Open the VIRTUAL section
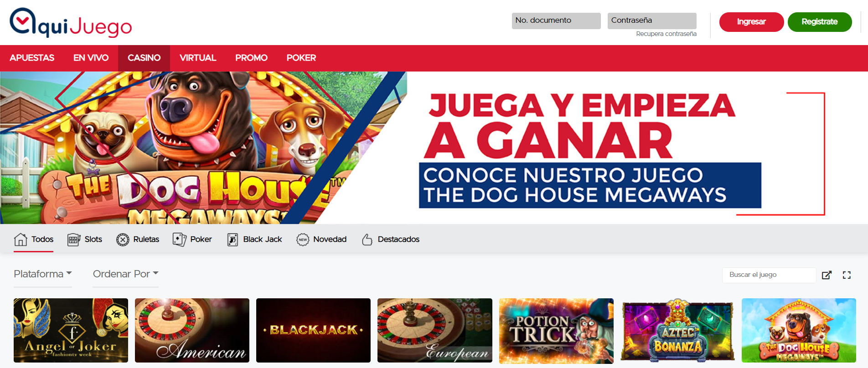868x368 pixels. 198,58
